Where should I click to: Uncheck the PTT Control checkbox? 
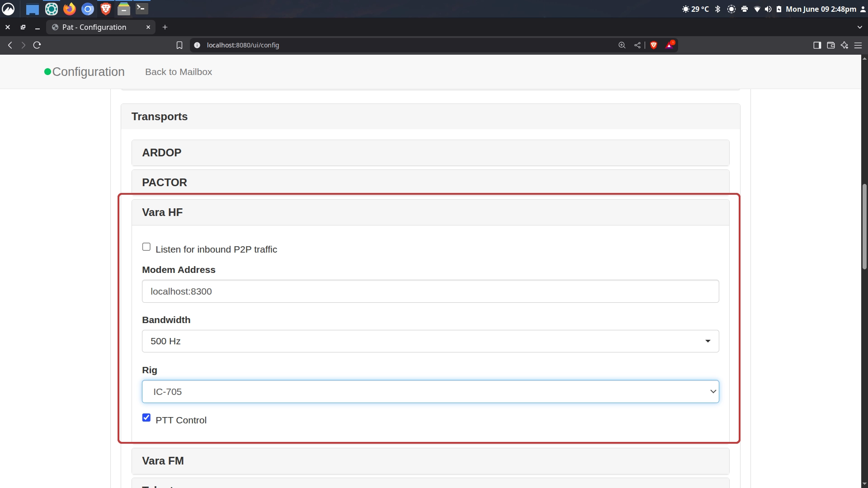[146, 418]
